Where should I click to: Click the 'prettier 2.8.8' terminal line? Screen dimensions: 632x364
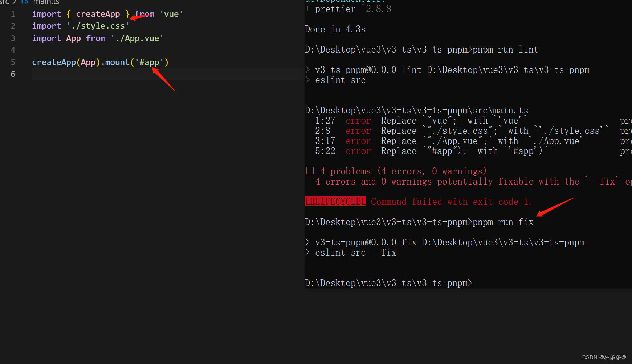point(348,9)
